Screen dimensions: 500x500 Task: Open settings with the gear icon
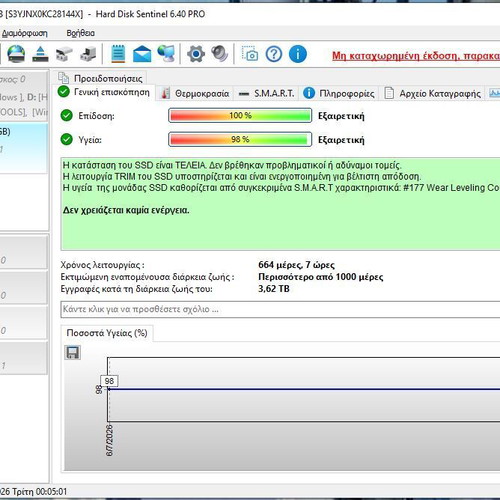[196, 54]
